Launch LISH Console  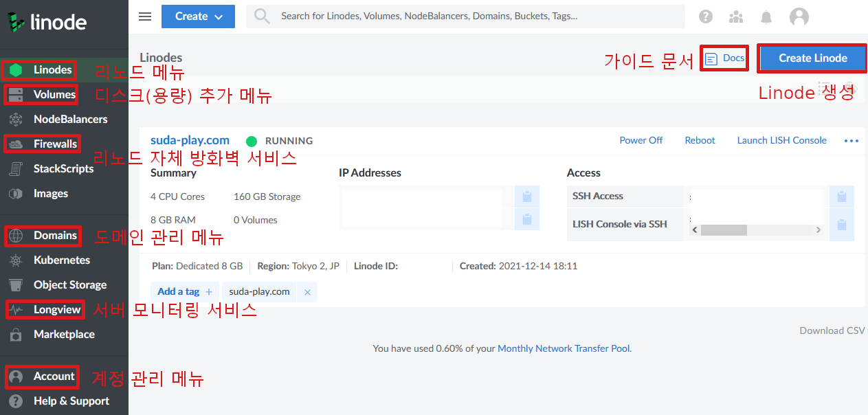(782, 140)
